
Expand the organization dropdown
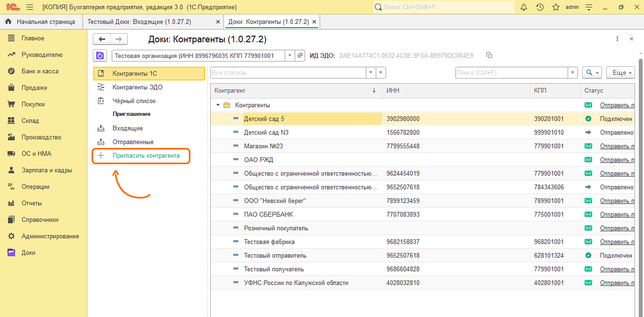pyautogui.click(x=290, y=56)
